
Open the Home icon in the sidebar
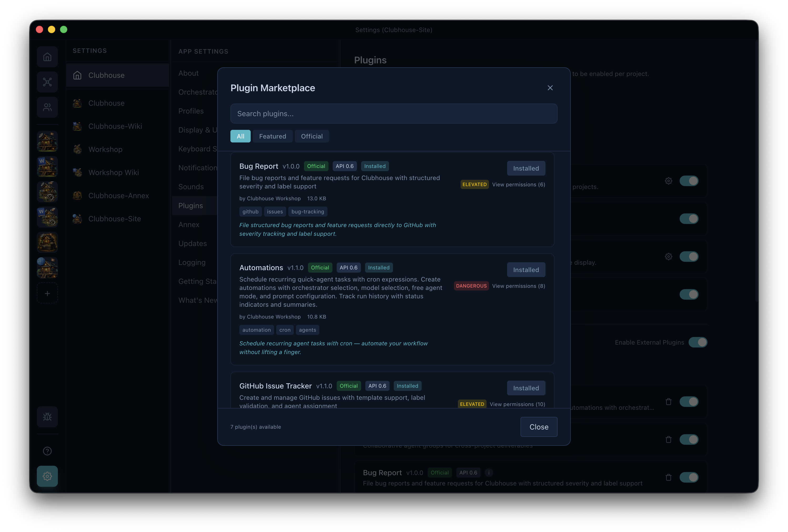pyautogui.click(x=47, y=57)
